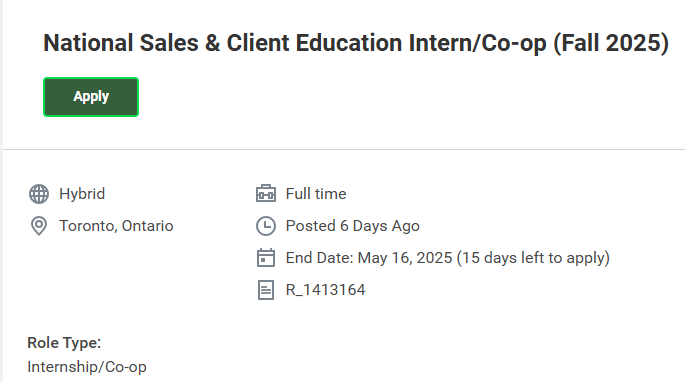Click the Toronto, Ontario location text
Screen dimensions: 685x383
116,226
